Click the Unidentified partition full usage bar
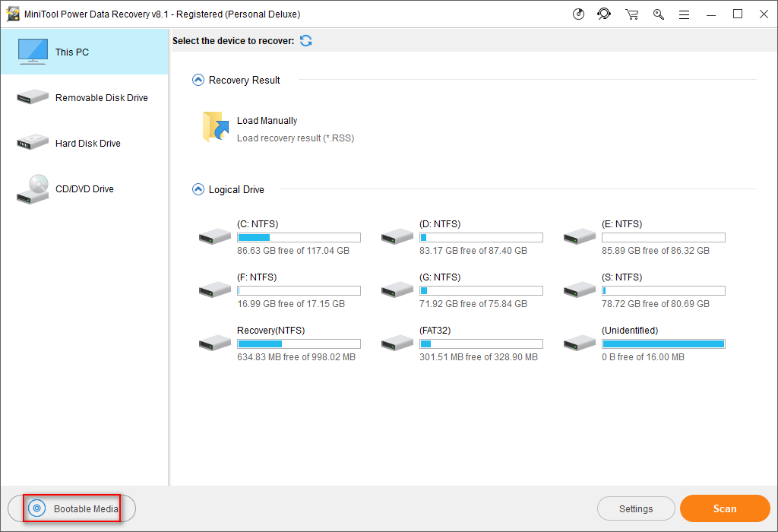This screenshot has height=532, width=778. pyautogui.click(x=663, y=344)
